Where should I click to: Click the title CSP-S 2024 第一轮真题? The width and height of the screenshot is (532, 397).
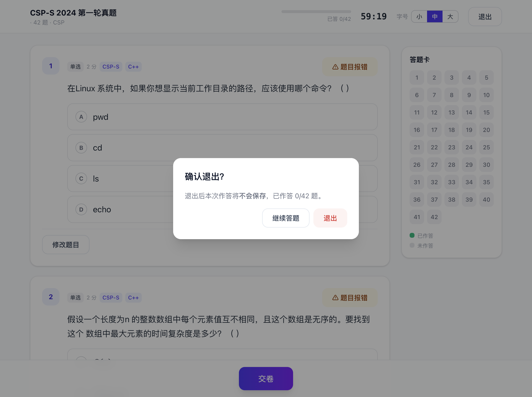click(x=73, y=13)
